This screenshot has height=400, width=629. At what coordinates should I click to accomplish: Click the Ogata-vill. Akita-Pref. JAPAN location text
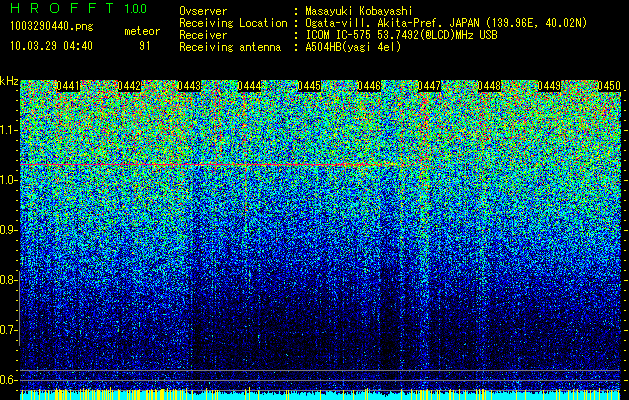tap(446, 23)
